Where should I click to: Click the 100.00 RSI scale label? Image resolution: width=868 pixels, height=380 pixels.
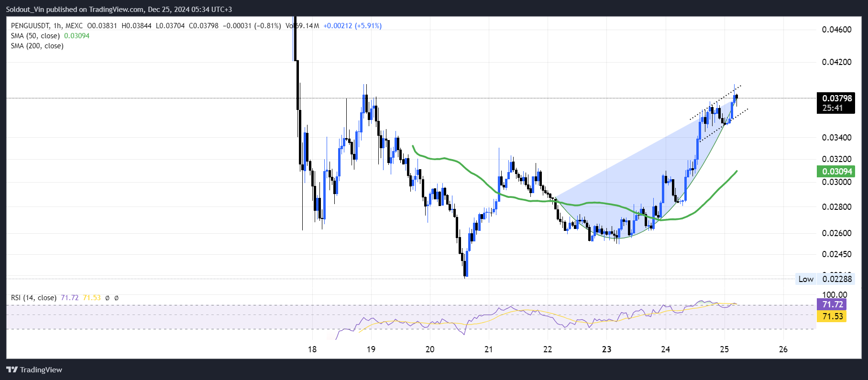pos(835,295)
